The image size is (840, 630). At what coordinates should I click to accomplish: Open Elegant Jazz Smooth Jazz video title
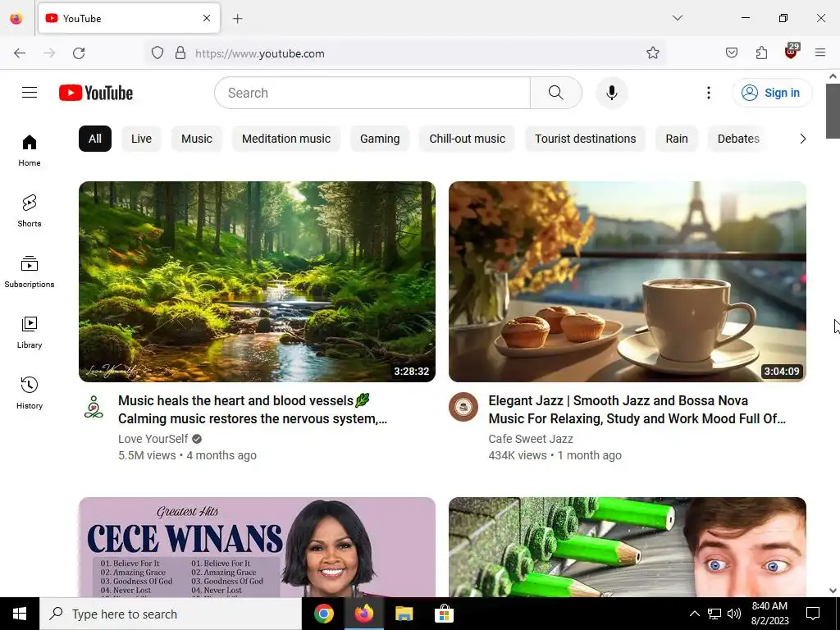point(637,409)
